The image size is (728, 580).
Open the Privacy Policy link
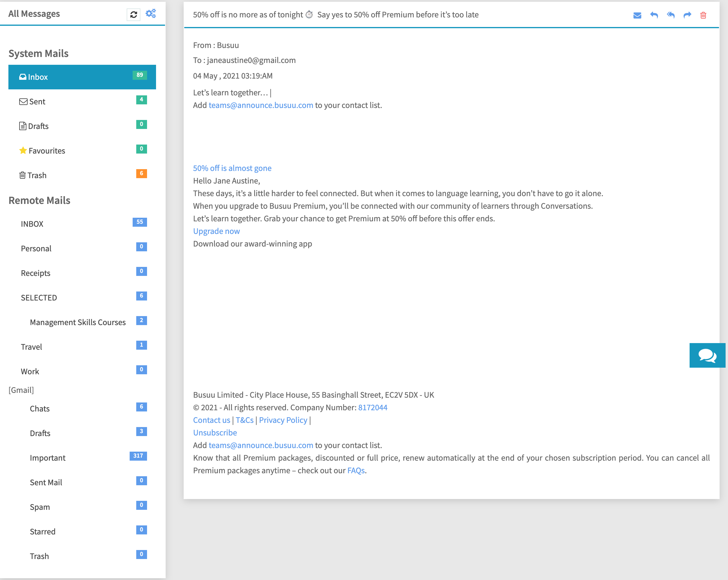click(283, 420)
